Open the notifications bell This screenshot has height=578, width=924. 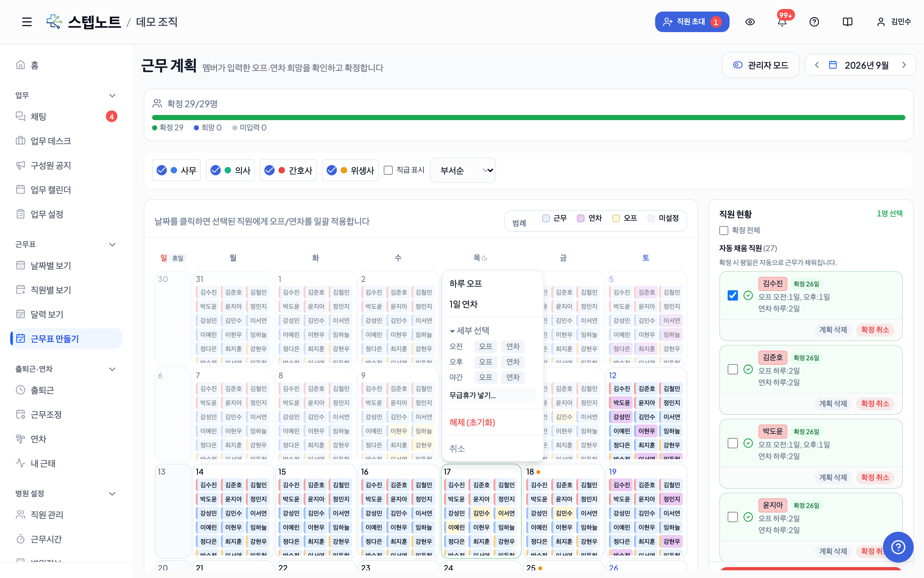point(782,22)
